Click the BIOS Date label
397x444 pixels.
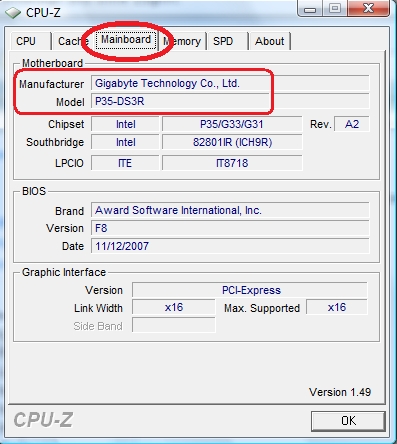73,246
